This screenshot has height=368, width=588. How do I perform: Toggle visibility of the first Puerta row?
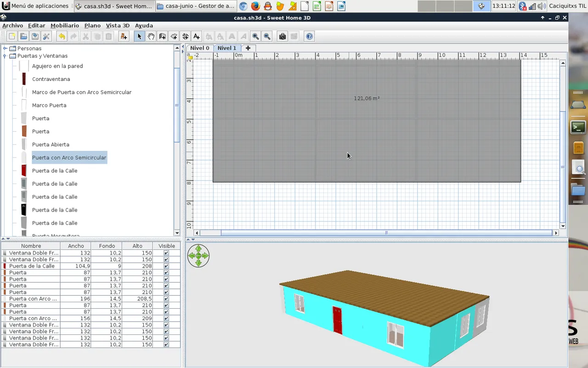coord(166,272)
